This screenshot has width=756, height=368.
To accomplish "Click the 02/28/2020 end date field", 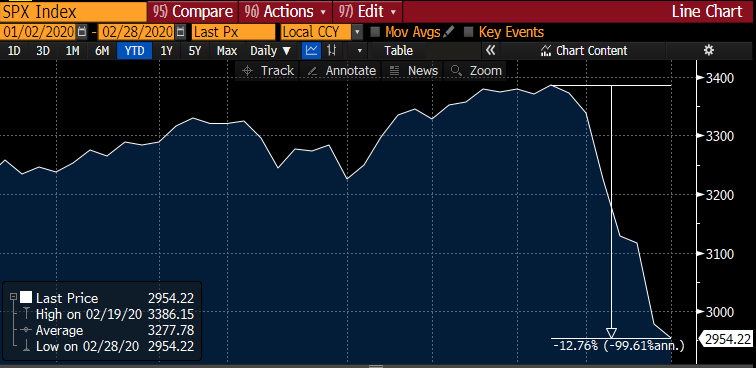I will 136,32.
